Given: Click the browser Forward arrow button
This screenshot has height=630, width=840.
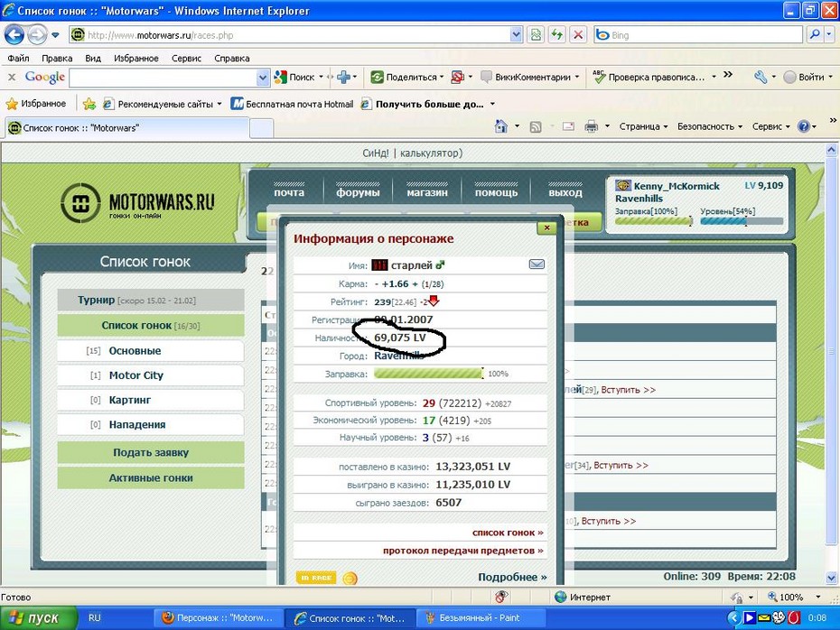Looking at the screenshot, I should [37, 35].
